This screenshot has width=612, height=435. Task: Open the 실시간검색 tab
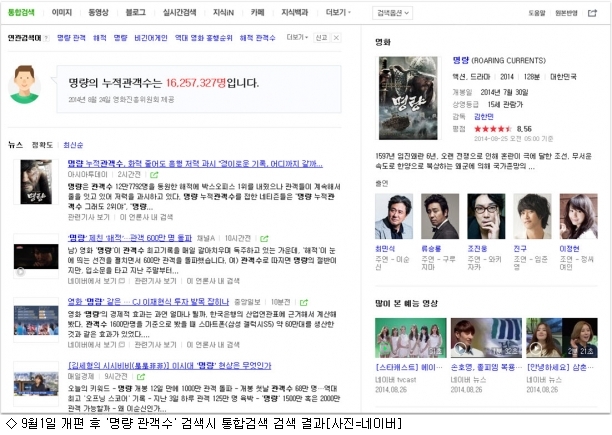coord(180,12)
